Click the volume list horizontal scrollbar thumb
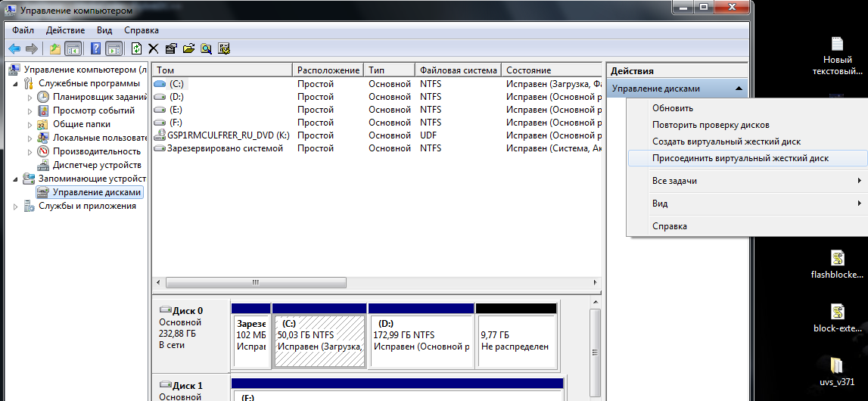This screenshot has height=401, width=868. pyautogui.click(x=255, y=282)
